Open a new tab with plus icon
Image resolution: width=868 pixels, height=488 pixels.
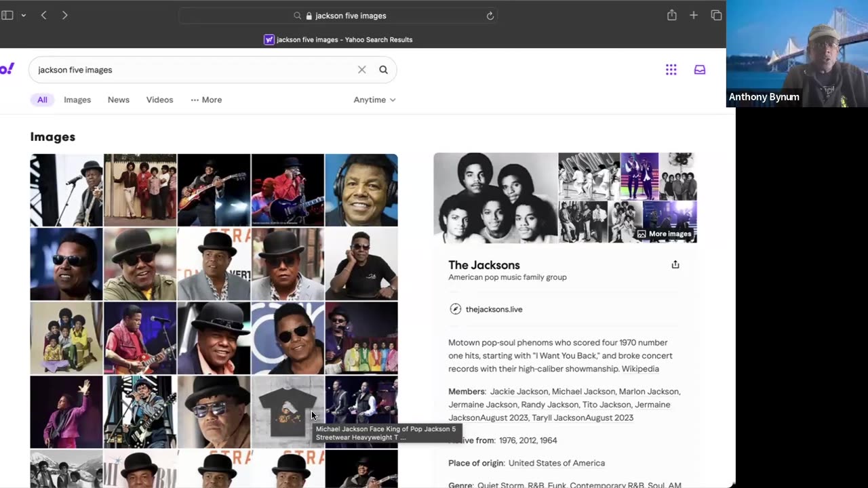694,15
